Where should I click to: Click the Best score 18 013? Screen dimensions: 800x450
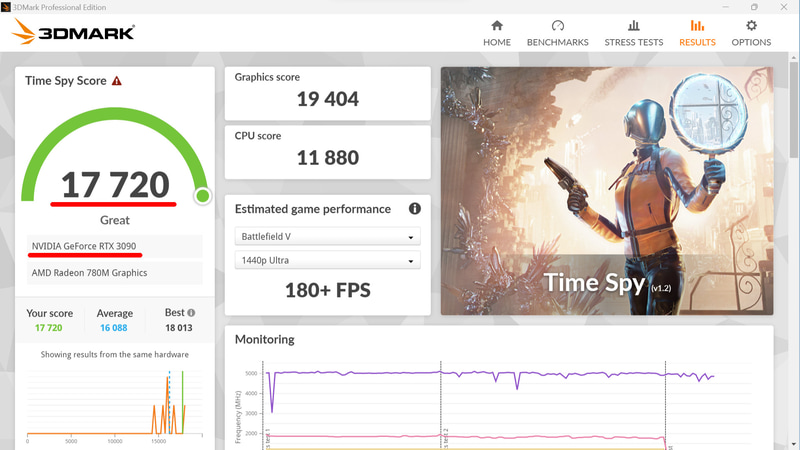(179, 328)
